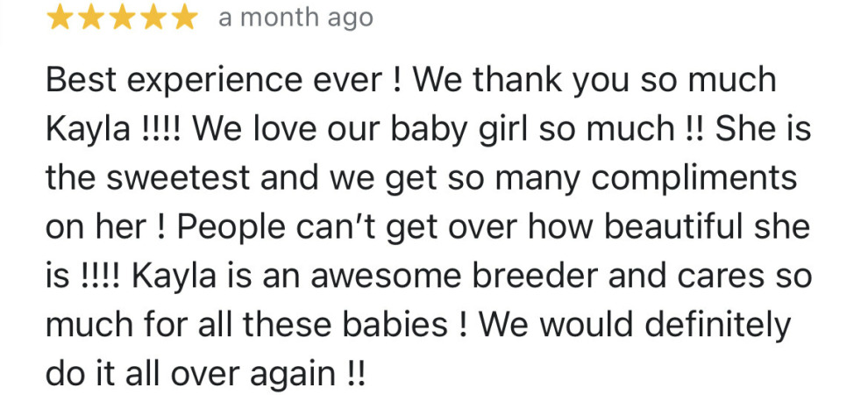Click 'much for all these babies' text
Viewport: 868px width, 395px height.
point(246,325)
